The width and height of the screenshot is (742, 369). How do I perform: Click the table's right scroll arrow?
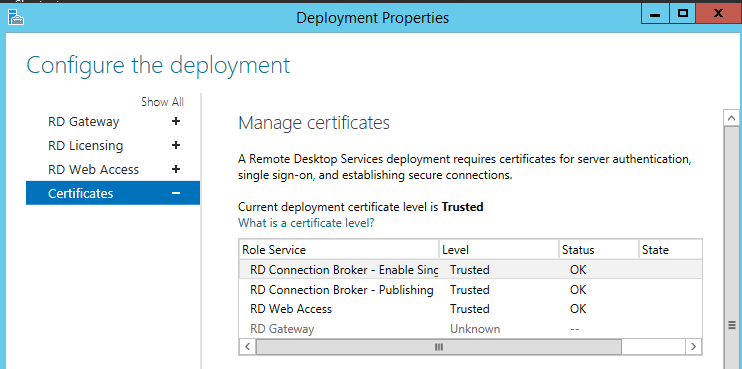(x=693, y=346)
